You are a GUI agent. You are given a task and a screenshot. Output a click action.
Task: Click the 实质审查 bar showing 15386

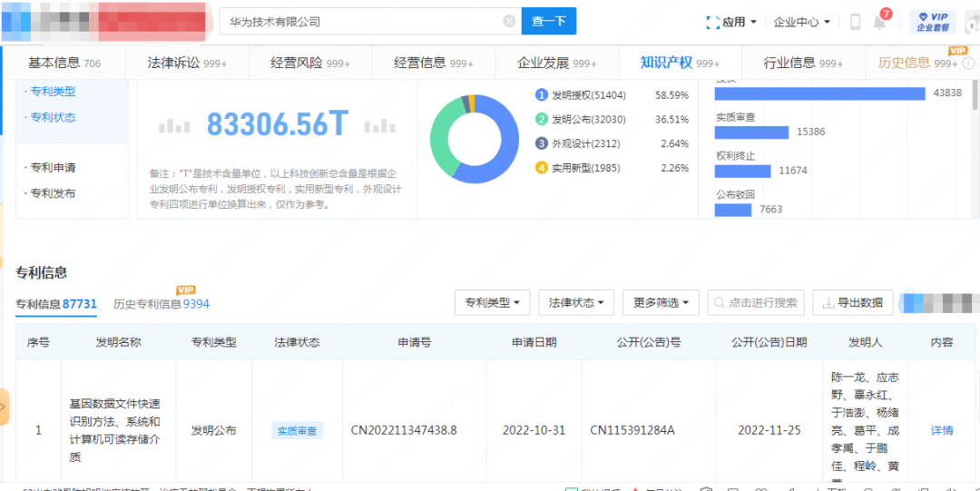pos(753,132)
